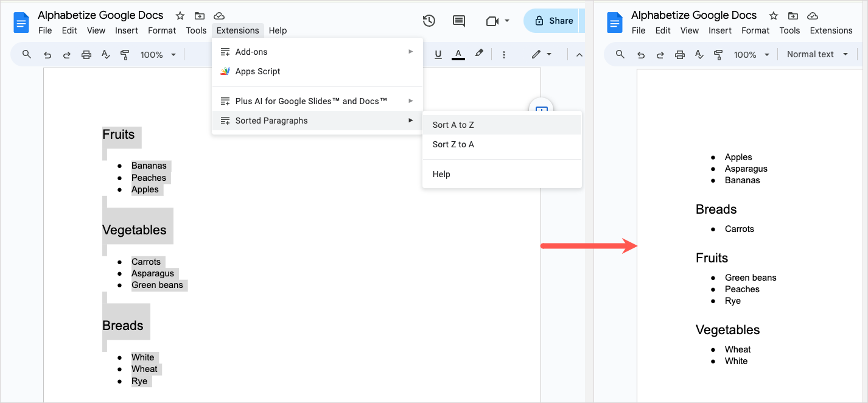Click the Vegetables heading in left document

[x=135, y=230]
